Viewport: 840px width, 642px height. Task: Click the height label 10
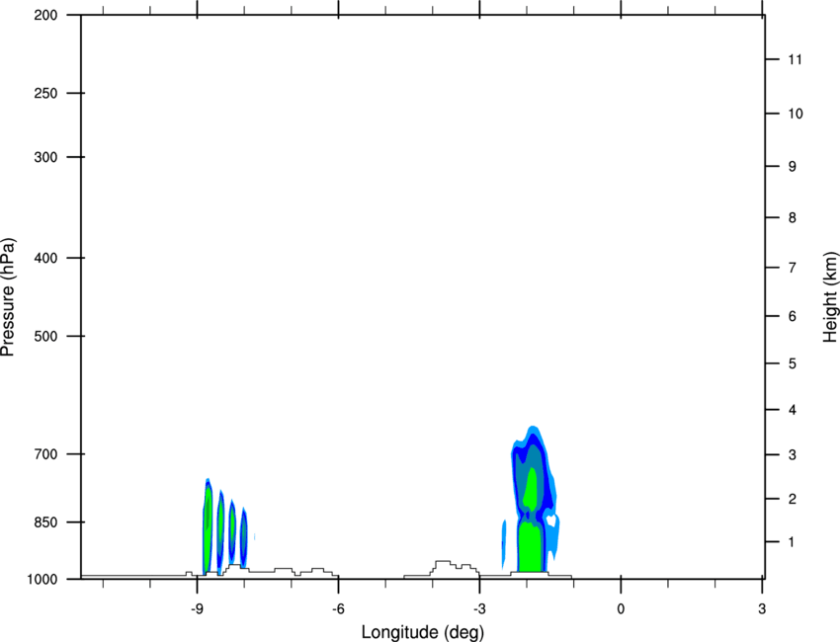[x=796, y=114]
